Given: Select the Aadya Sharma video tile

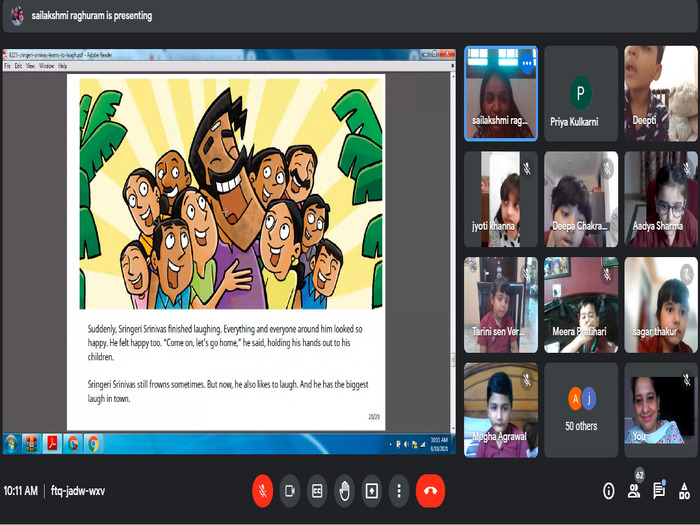Looking at the screenshot, I should [661, 199].
